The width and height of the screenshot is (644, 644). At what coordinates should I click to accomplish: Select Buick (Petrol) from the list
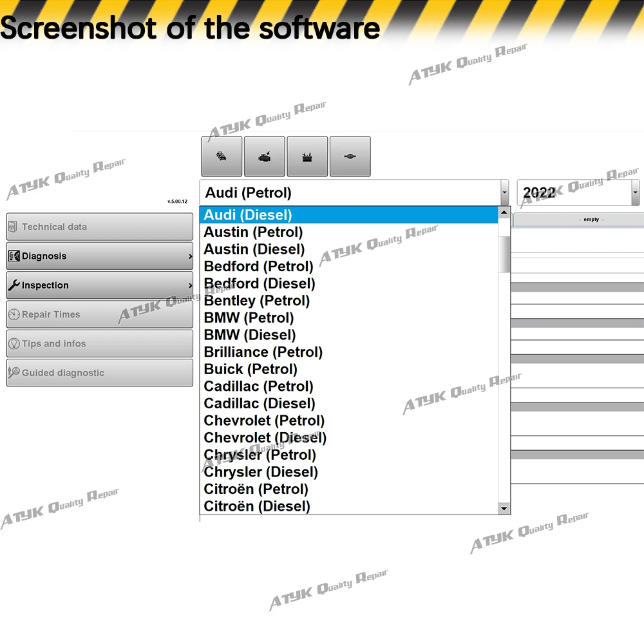point(349,369)
